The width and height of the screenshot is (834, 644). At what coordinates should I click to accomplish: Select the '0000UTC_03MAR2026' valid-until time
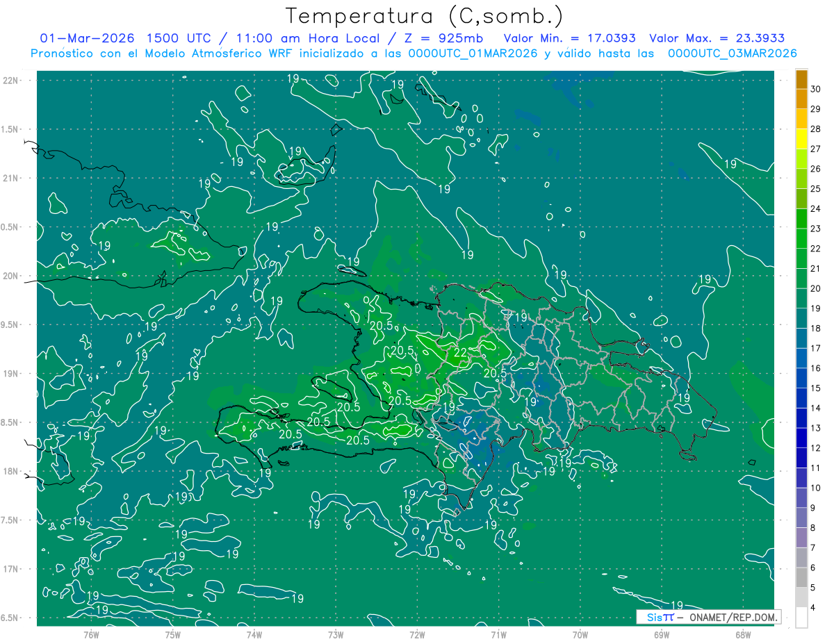732,53
